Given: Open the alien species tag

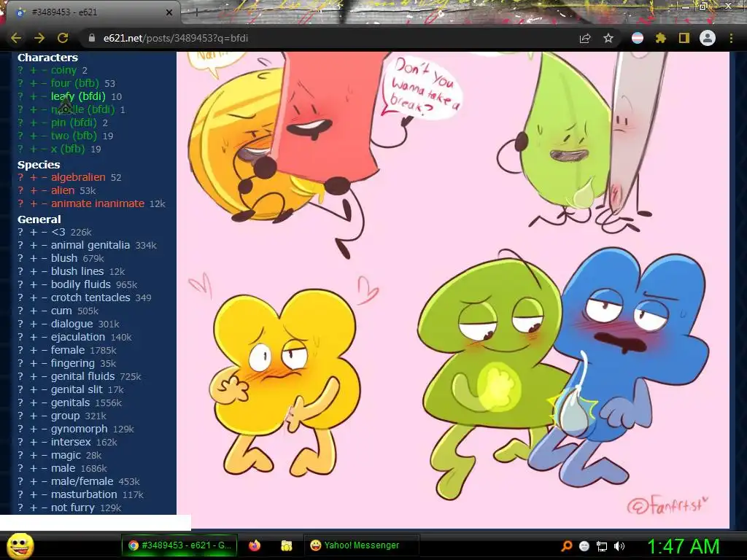Looking at the screenshot, I should click(63, 190).
